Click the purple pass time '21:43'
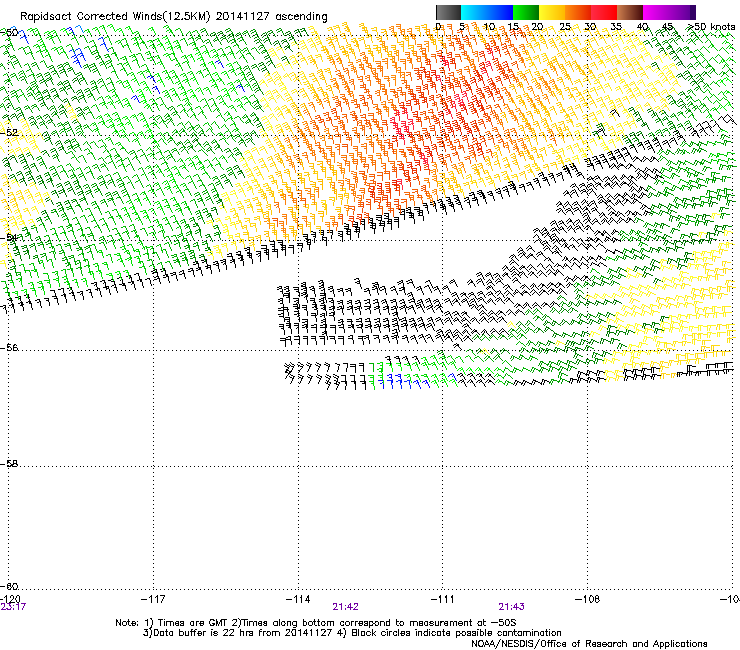This screenshot has height=650, width=740. [512, 607]
